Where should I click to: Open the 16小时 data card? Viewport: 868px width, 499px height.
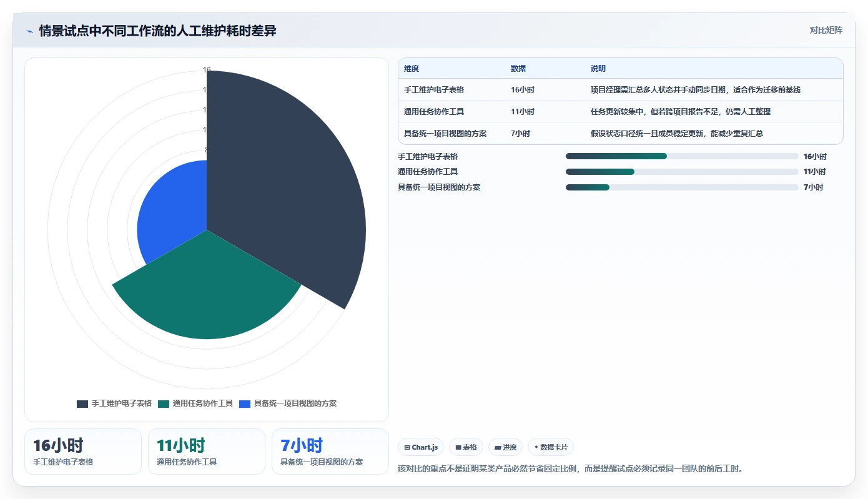click(x=83, y=452)
